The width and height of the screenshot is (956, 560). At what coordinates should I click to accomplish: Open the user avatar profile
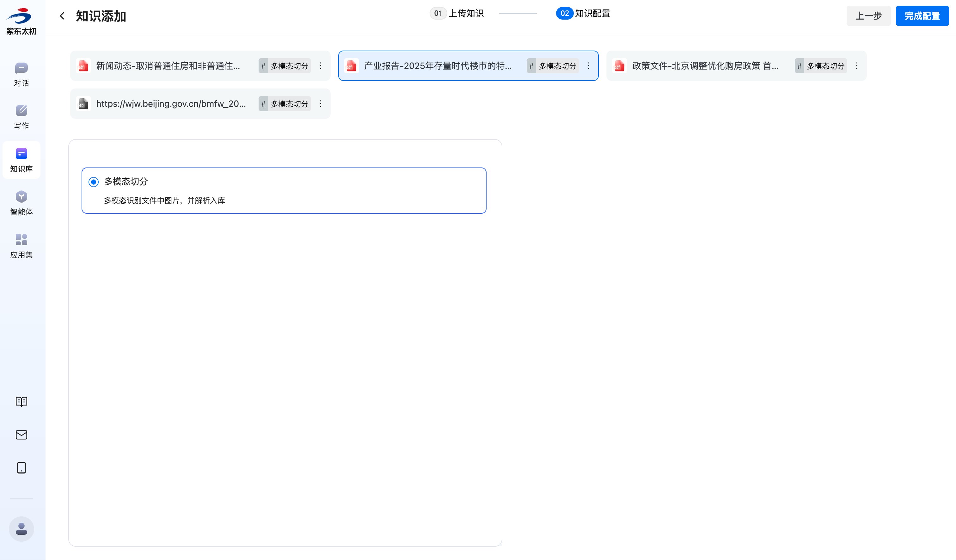[21, 528]
